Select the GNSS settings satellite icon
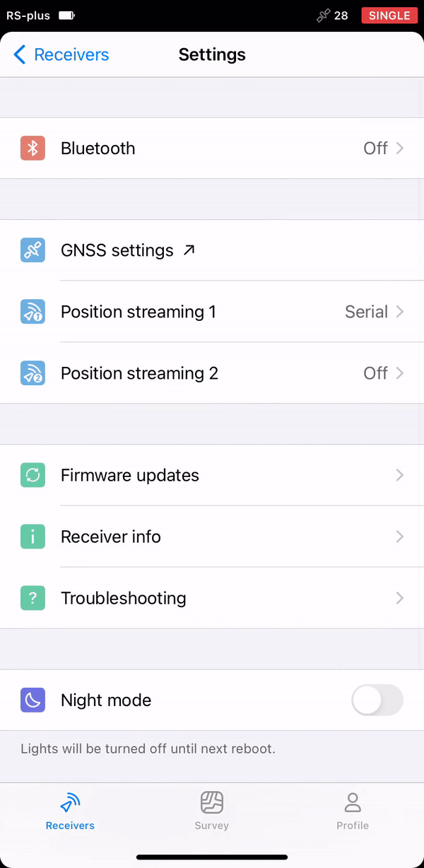Image resolution: width=424 pixels, height=868 pixels. [x=33, y=250]
